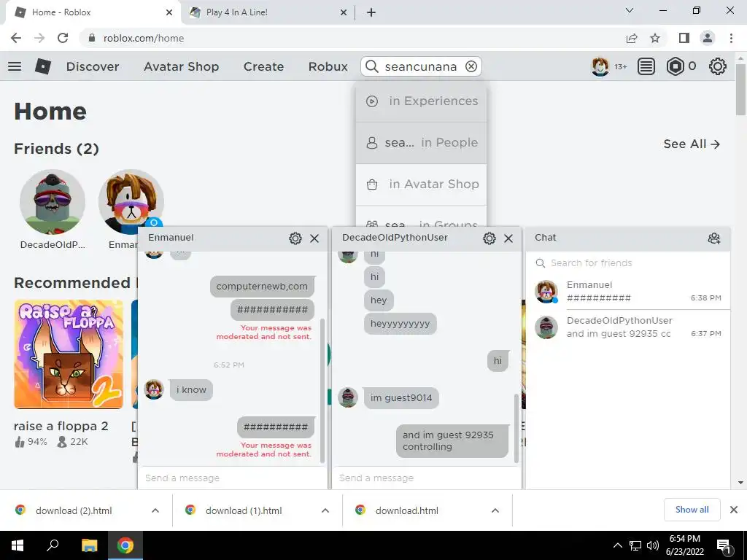This screenshot has height=560, width=747.
Task: Click Enmanuel chat message input field
Action: coord(233,478)
